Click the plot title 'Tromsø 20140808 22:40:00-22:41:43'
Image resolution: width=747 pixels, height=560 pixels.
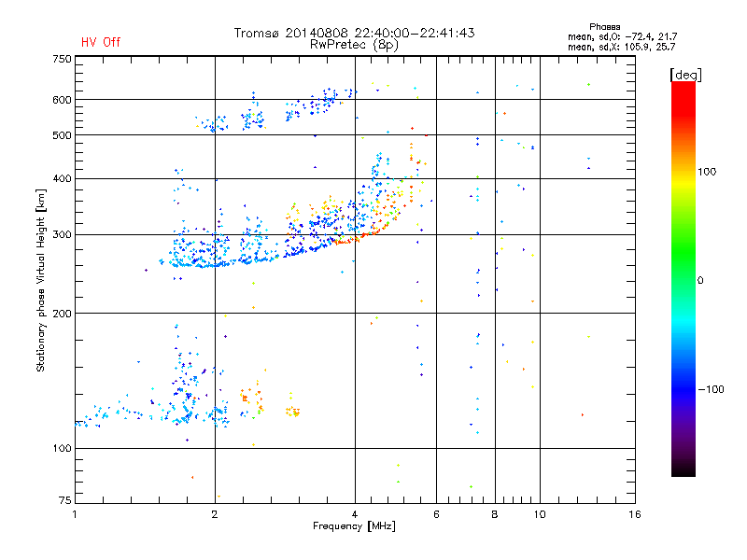[x=355, y=33]
